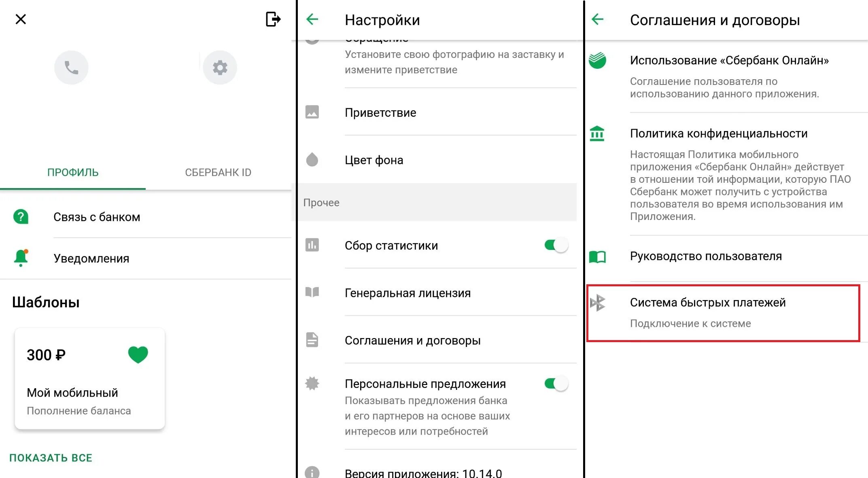The image size is (868, 478).
Task: Open Уведомления row
Action: pyautogui.click(x=146, y=258)
